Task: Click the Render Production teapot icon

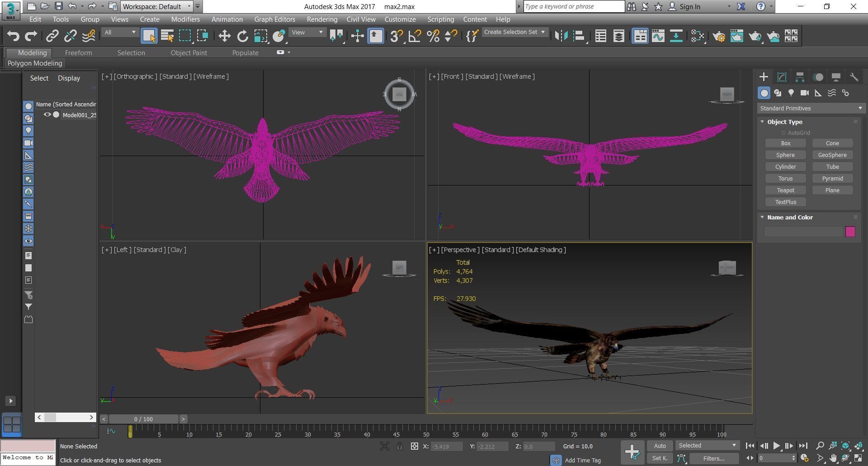Action: tap(755, 36)
